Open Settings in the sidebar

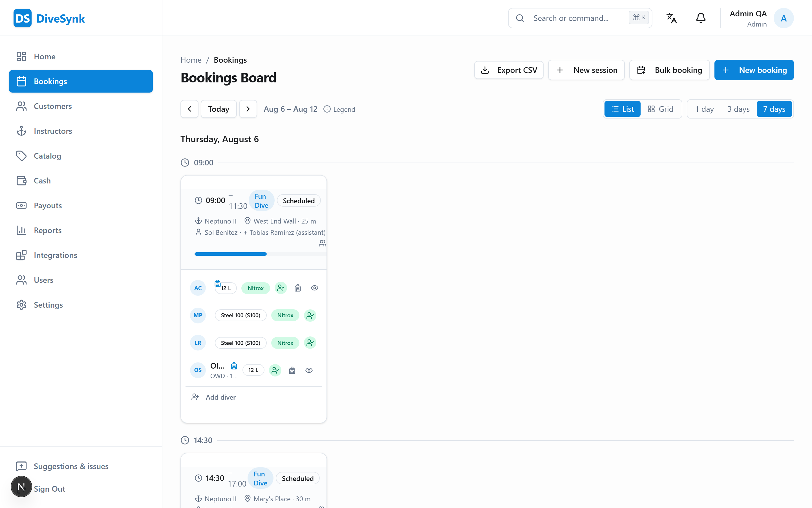tap(81, 305)
